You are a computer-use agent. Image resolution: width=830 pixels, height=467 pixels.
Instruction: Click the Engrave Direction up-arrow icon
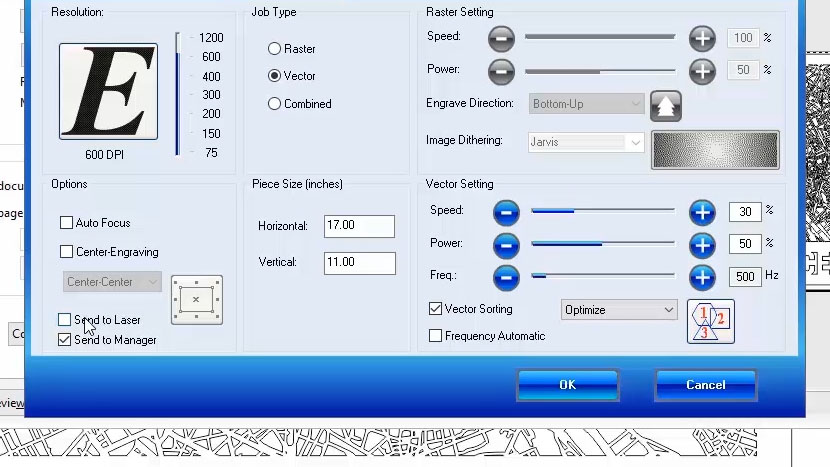tap(666, 105)
